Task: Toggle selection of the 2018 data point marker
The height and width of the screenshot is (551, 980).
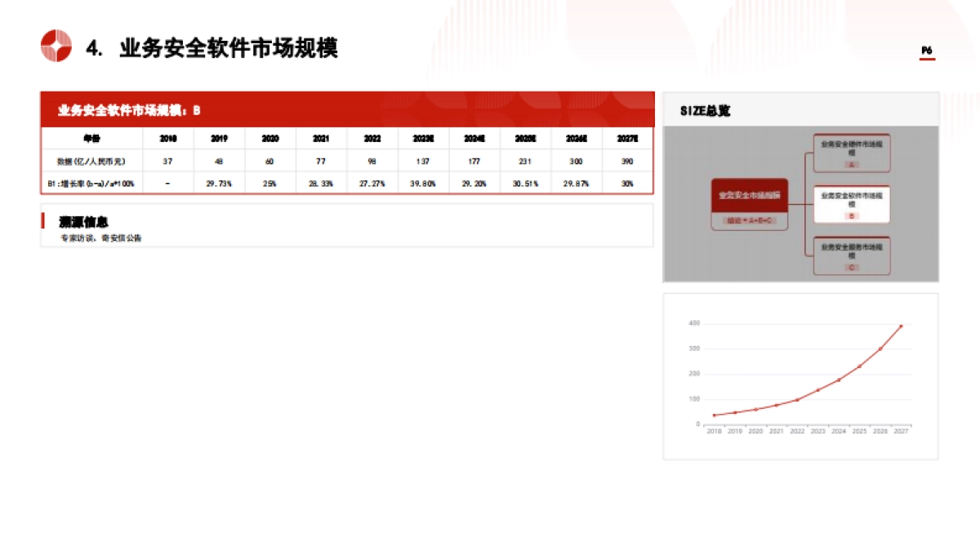Action: click(x=714, y=415)
